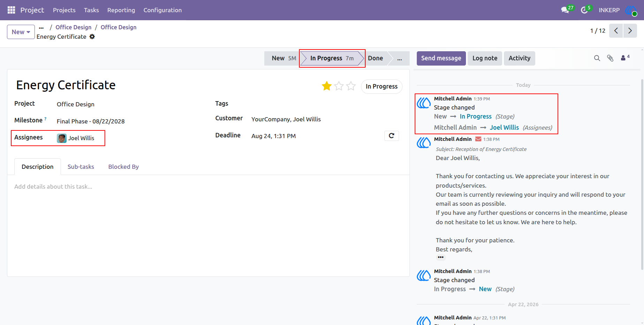Open the apps grid menu icon
Viewport: 644px width, 325px height.
tap(11, 10)
